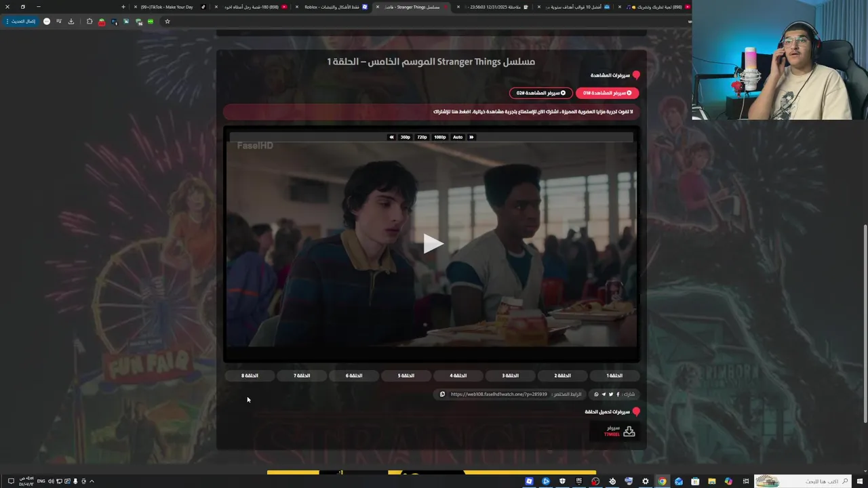Bookmark this page with star icon
The image size is (868, 488).
coord(167,21)
